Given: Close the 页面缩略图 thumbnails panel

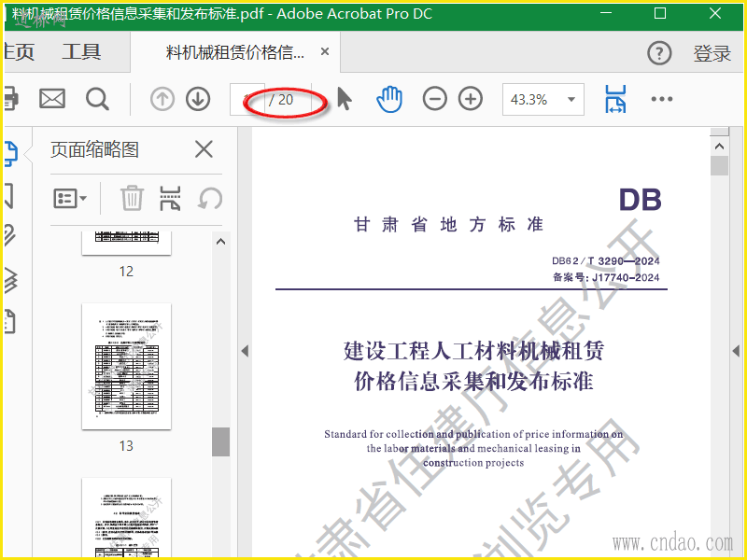Looking at the screenshot, I should [x=204, y=149].
